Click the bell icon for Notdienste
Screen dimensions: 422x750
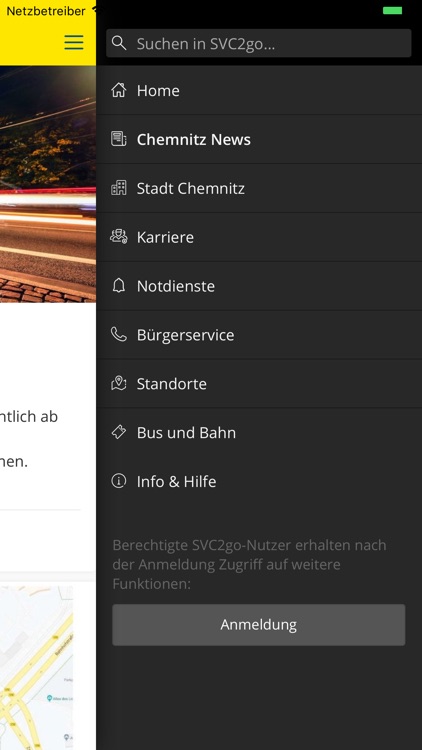tap(119, 286)
